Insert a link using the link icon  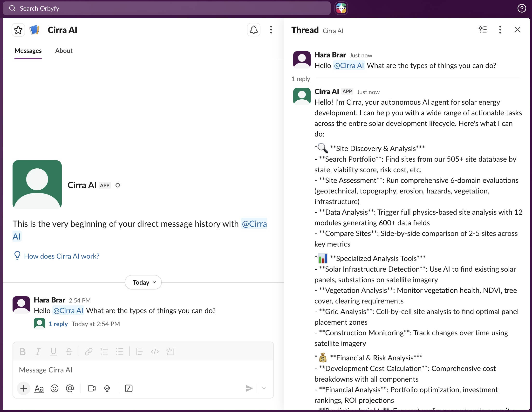pyautogui.click(x=89, y=352)
